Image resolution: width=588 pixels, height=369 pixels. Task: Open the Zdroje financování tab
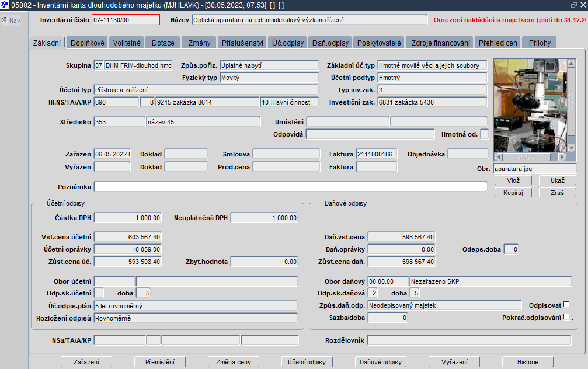(440, 43)
